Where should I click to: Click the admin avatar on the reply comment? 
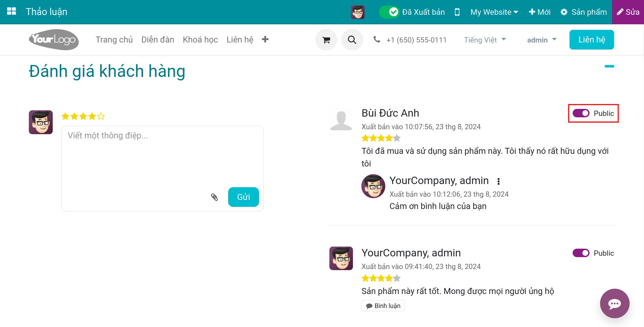(x=373, y=186)
